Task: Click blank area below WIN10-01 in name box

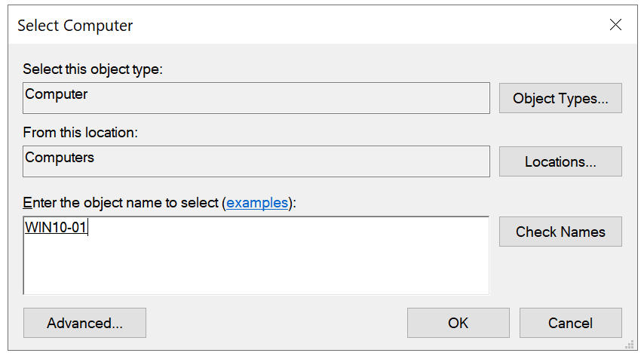Action: click(256, 268)
